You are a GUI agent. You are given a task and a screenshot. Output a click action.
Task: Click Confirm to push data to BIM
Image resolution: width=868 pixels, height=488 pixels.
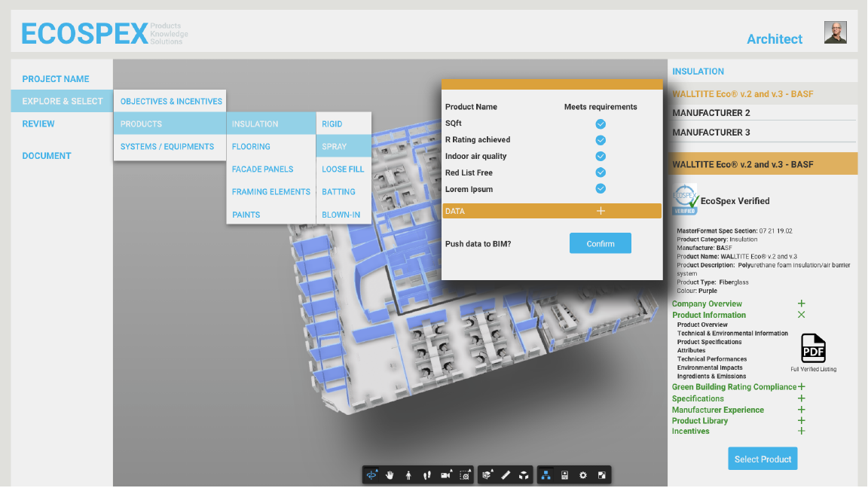600,243
